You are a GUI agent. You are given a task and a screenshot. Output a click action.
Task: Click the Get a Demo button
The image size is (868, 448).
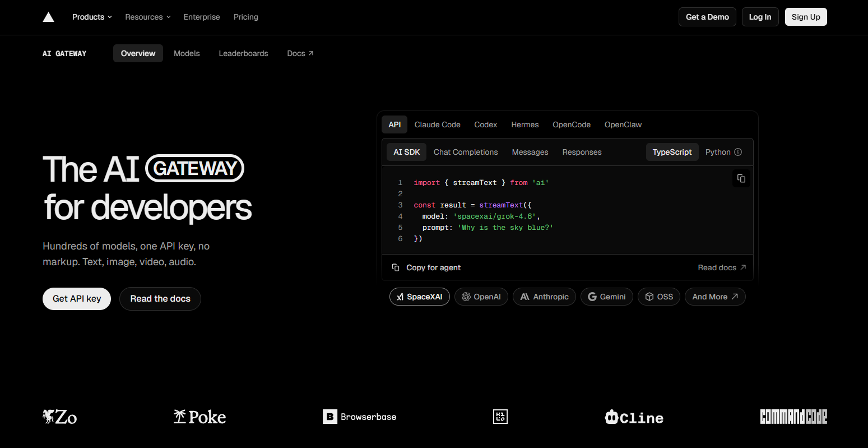point(707,17)
